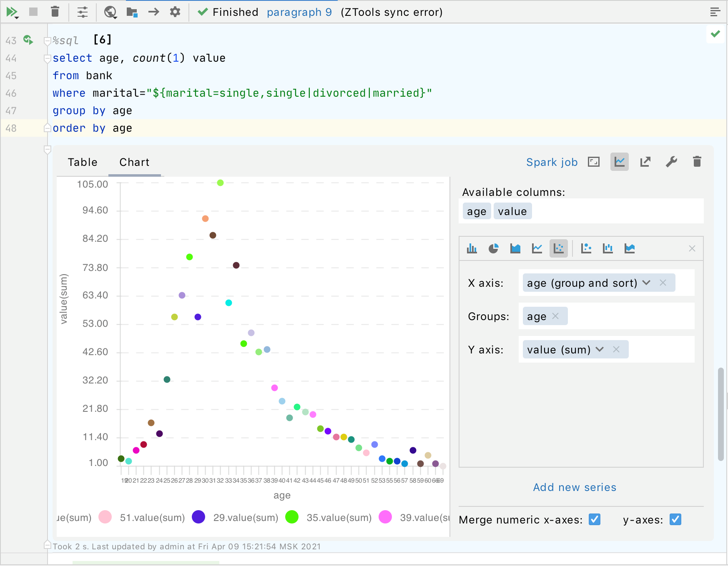Select the Chart tab
This screenshot has height=566, width=728.
(134, 162)
